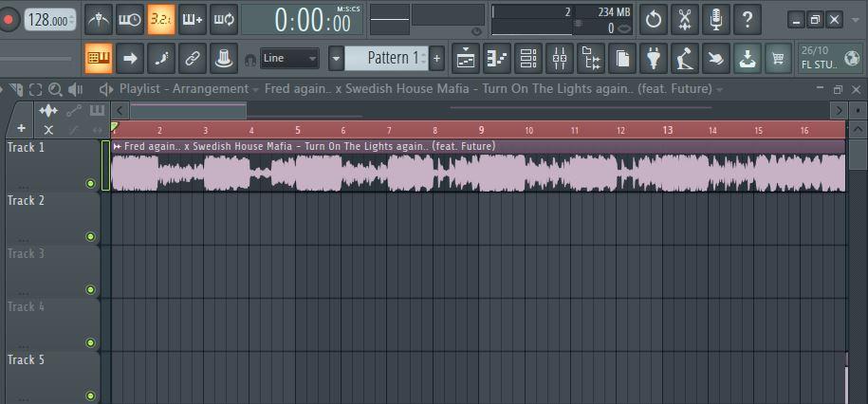
Task: Open the audio editor scissors icon
Action: [685, 20]
